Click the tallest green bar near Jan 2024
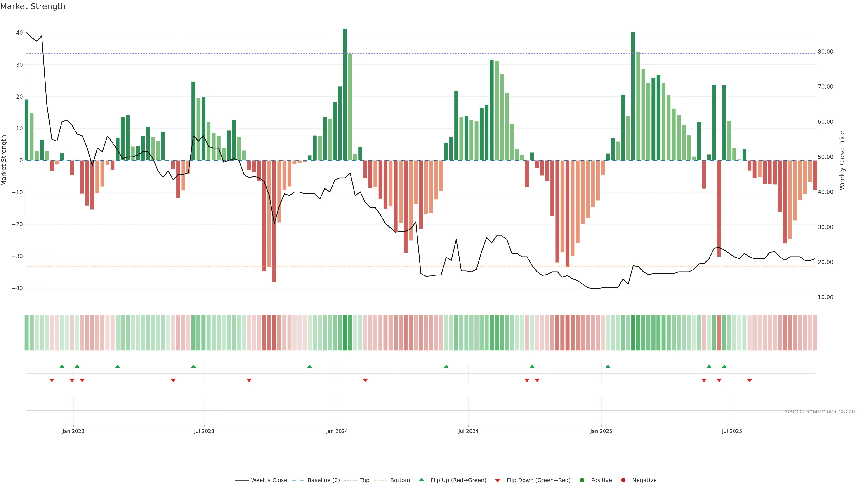This screenshot has height=488, width=868. pos(345,94)
